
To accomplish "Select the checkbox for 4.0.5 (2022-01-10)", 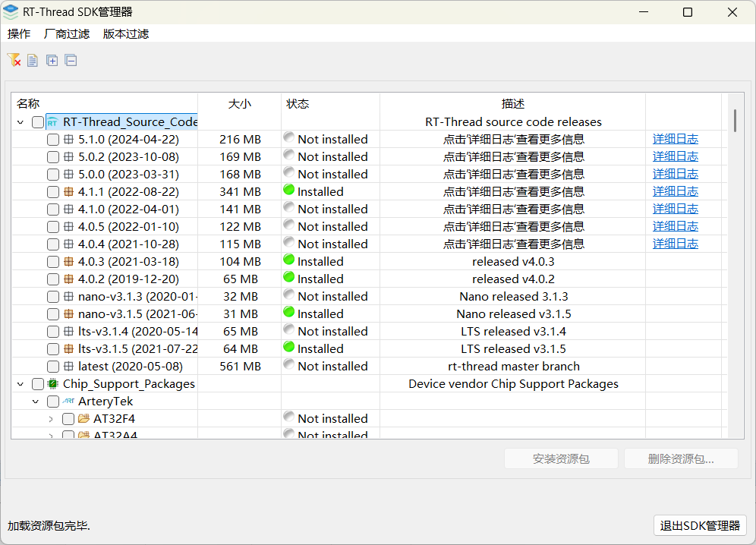I will click(53, 227).
